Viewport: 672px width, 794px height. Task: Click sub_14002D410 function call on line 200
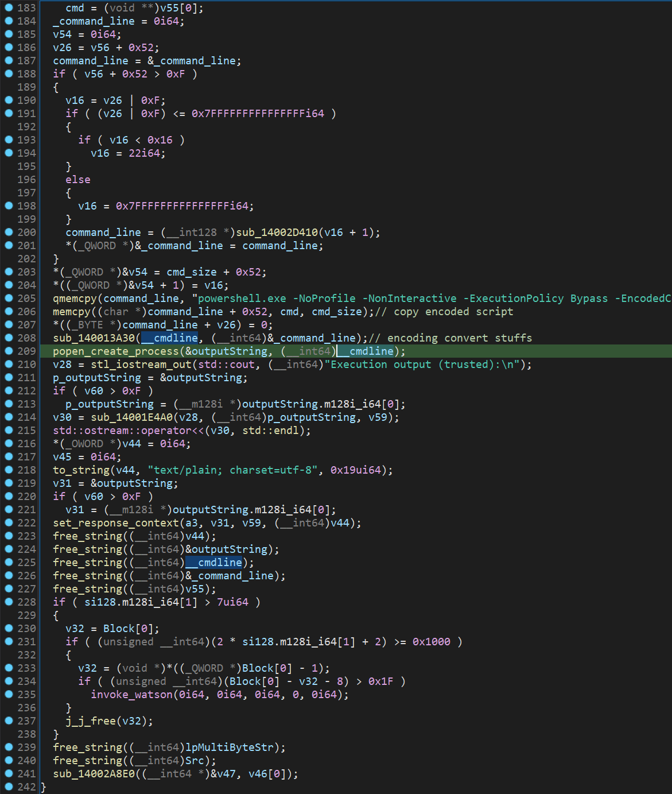[x=277, y=233]
